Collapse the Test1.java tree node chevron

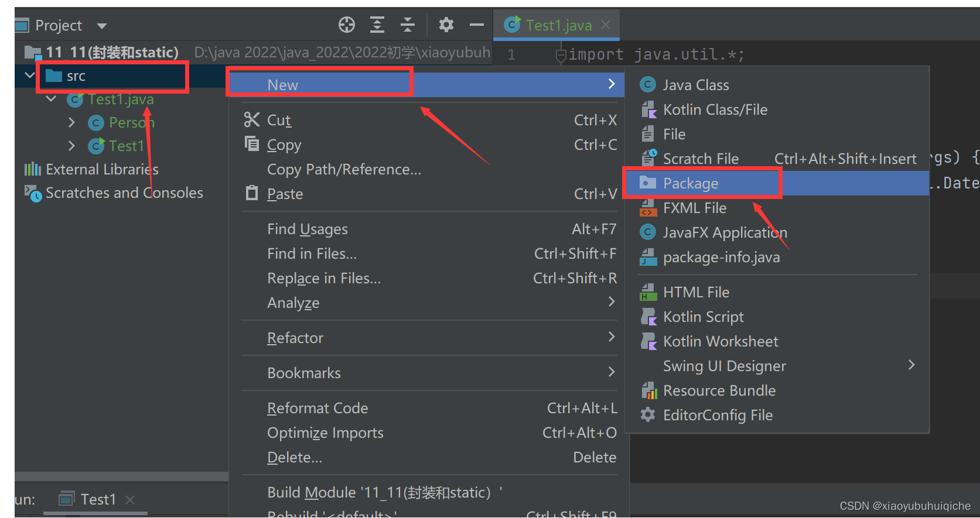tap(51, 99)
